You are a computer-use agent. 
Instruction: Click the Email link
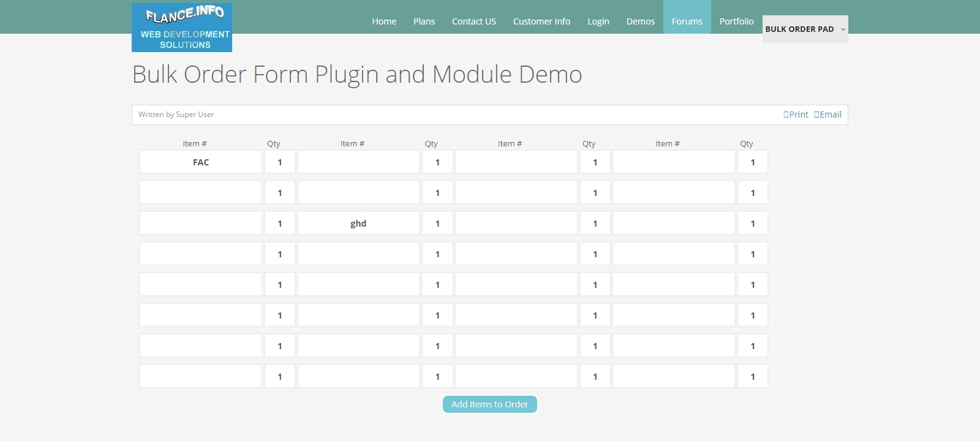(827, 115)
